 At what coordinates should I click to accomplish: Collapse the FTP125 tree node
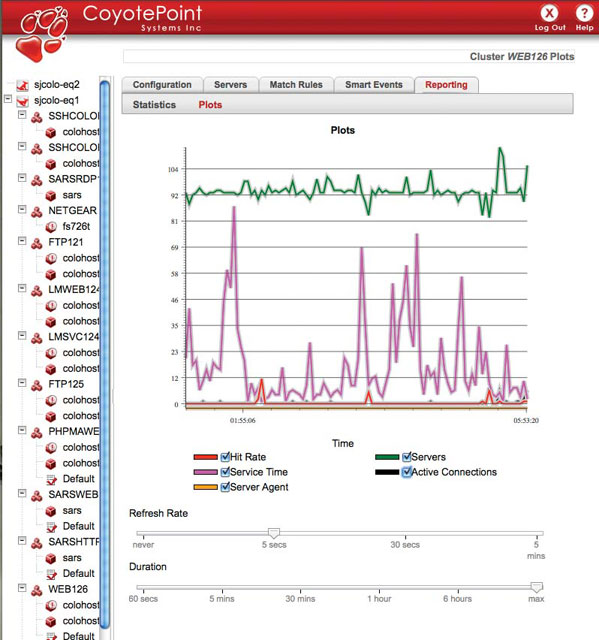tap(22, 383)
